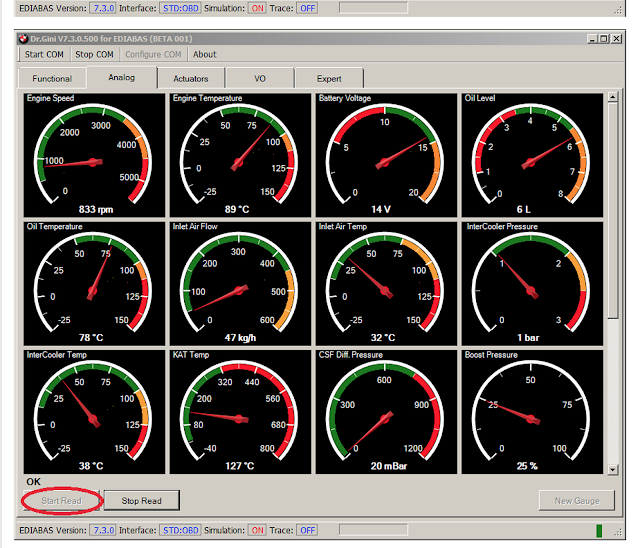
Task: Switch to the Analog tab
Action: (122, 77)
